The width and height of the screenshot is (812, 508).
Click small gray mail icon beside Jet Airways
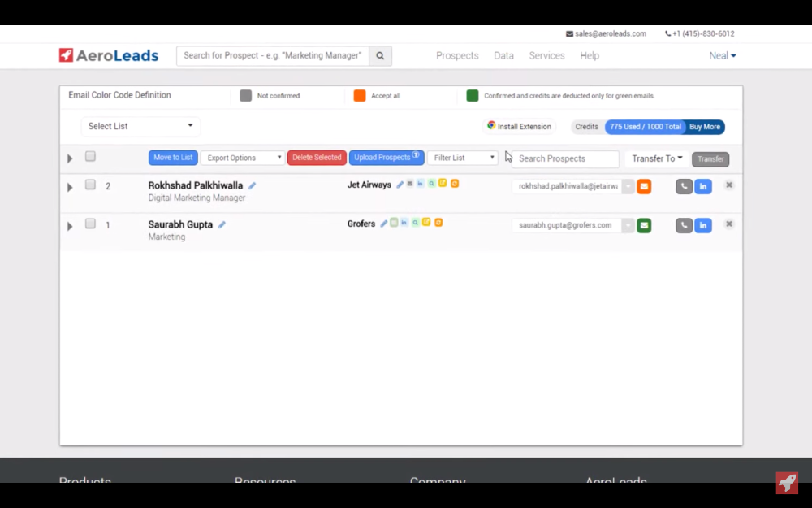(x=409, y=184)
